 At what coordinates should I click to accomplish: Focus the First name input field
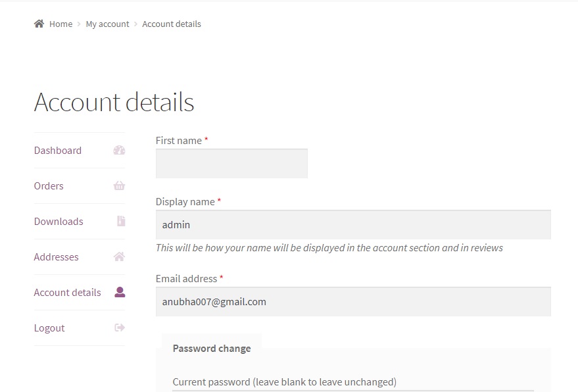[x=231, y=163]
